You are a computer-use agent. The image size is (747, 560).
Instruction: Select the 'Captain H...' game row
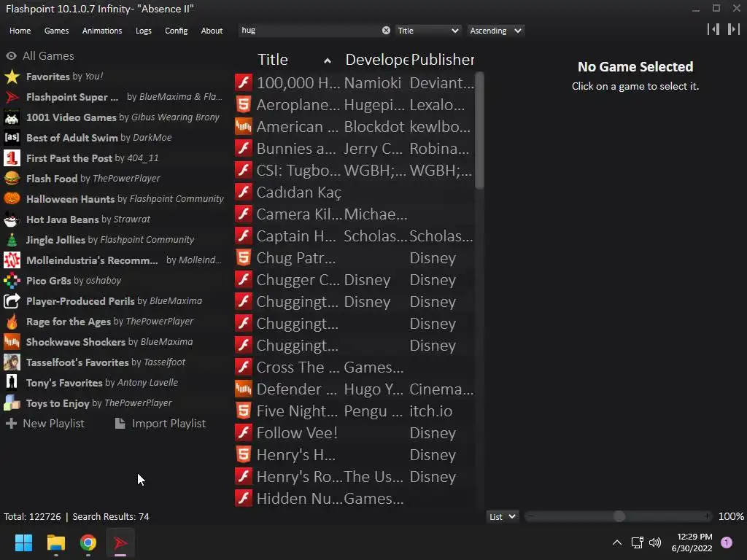pos(355,236)
